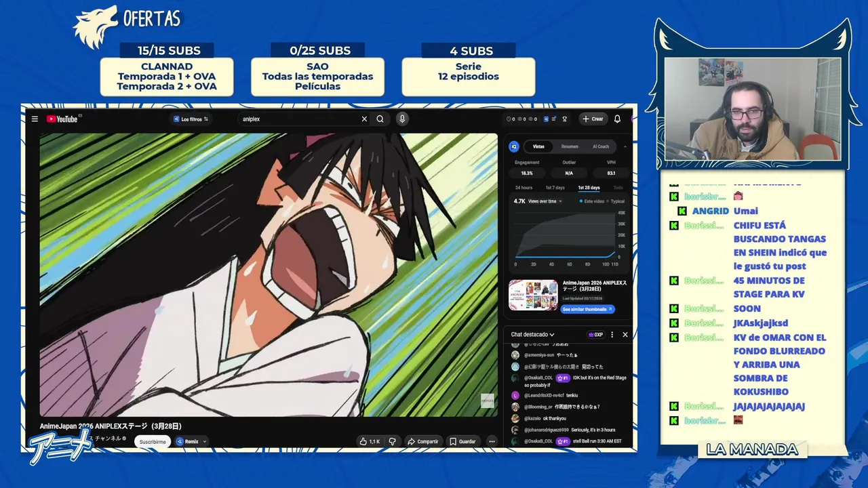Click Compartir share button
This screenshot has height=488, width=868.
point(423,441)
